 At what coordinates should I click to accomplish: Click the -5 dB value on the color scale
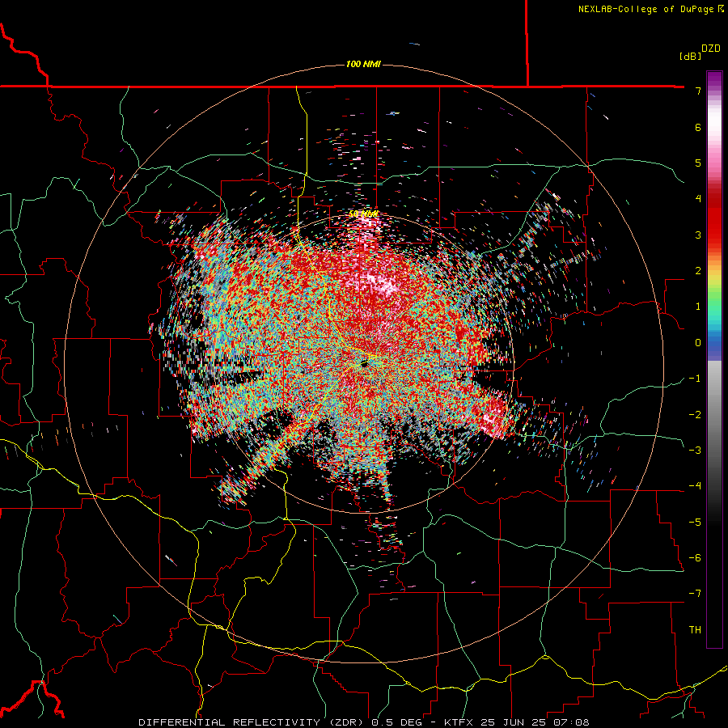point(695,523)
